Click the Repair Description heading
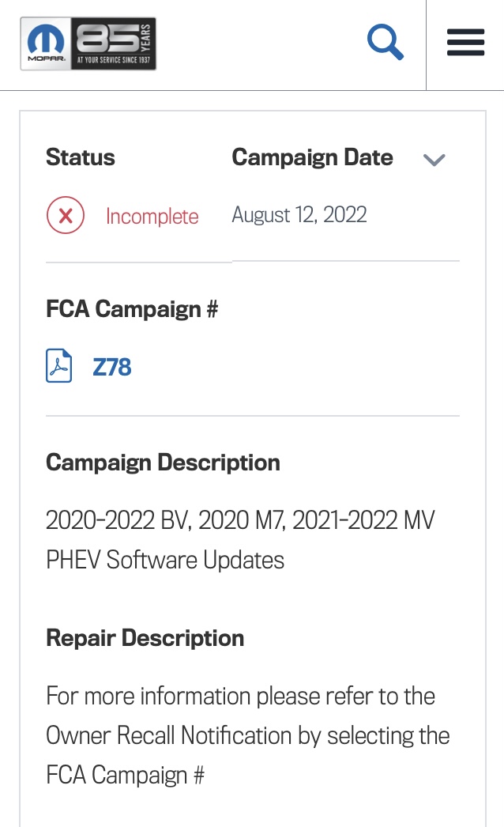Viewport: 504px width, 827px height. [145, 638]
